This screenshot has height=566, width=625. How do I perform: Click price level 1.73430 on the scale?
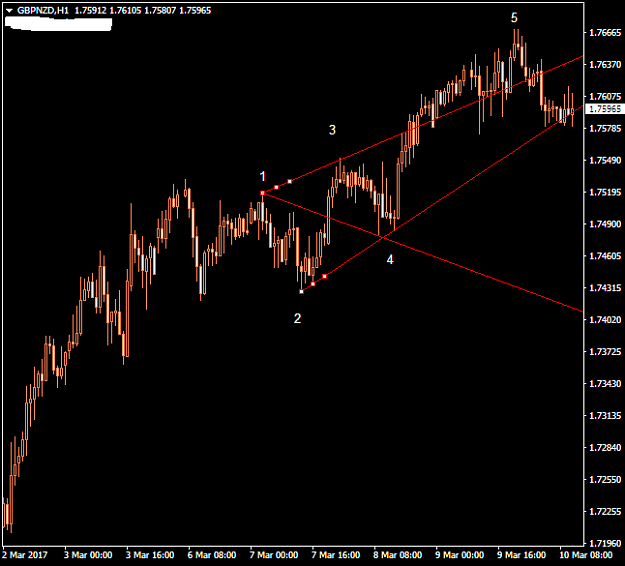click(605, 384)
